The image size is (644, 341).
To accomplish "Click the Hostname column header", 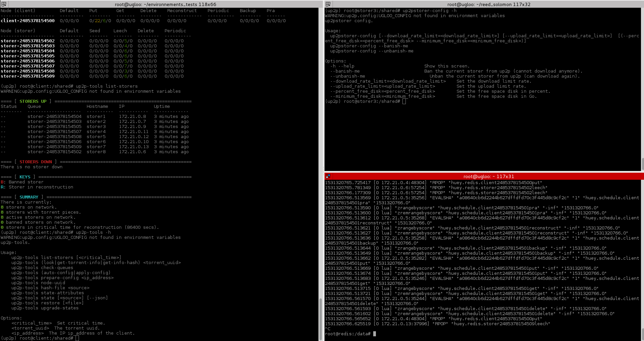I will coord(97,106).
